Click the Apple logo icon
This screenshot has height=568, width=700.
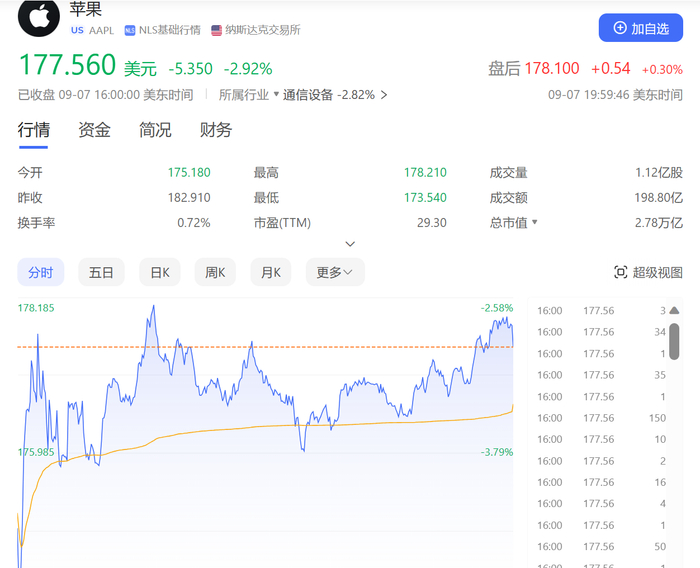39,17
